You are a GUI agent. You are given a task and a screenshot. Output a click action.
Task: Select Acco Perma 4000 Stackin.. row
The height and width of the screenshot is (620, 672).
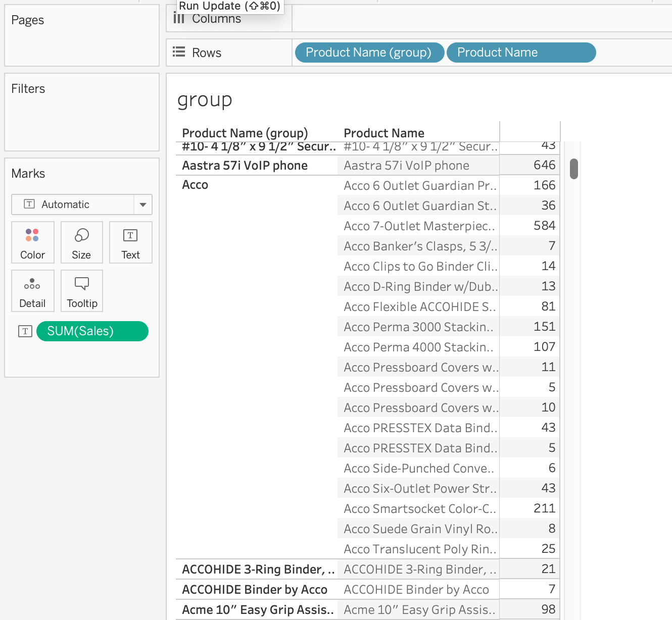click(418, 347)
